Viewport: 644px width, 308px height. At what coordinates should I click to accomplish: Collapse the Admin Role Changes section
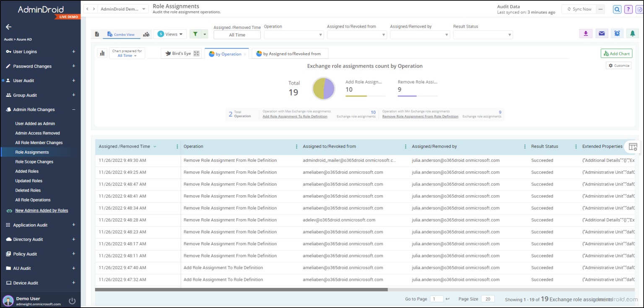coord(74,109)
